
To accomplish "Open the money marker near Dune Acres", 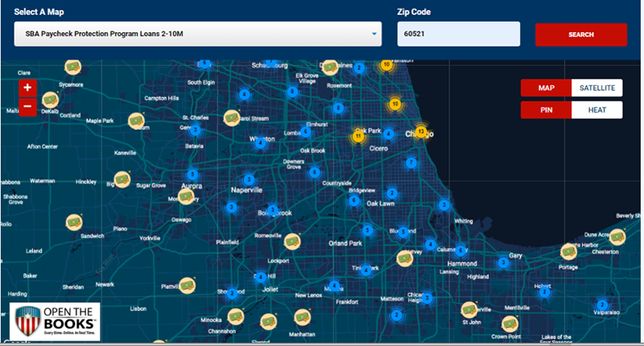I will click(x=617, y=237).
